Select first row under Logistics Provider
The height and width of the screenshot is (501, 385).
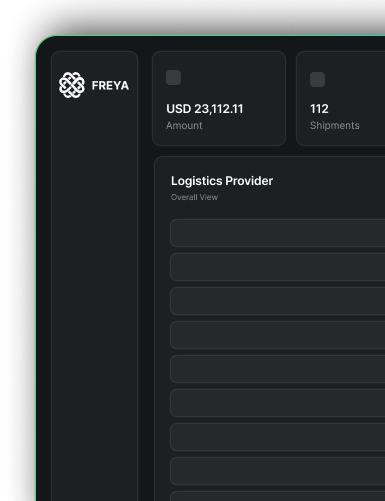coord(277,233)
